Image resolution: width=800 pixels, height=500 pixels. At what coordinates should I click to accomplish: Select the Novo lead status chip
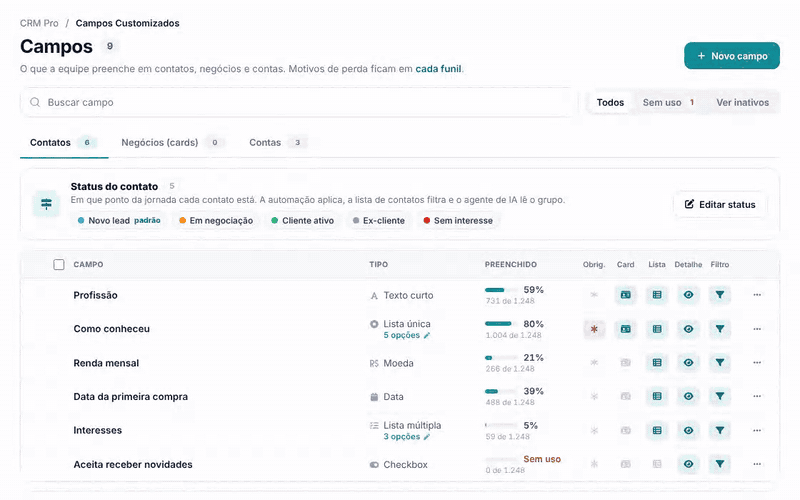[119, 220]
